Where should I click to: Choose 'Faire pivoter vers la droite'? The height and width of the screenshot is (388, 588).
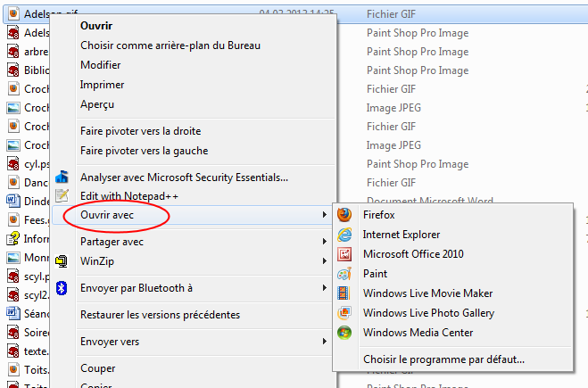point(140,131)
